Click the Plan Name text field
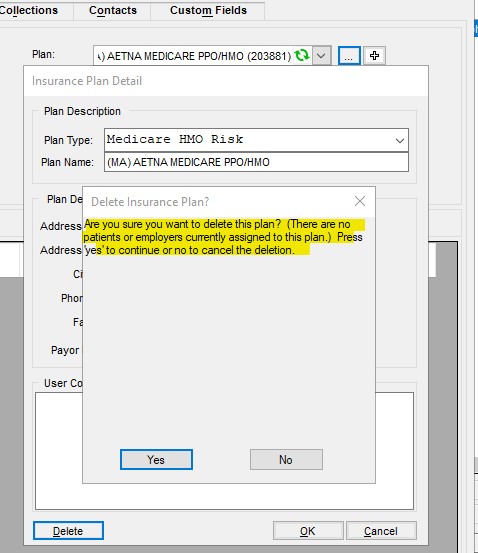This screenshot has width=478, height=553. pyautogui.click(x=256, y=162)
